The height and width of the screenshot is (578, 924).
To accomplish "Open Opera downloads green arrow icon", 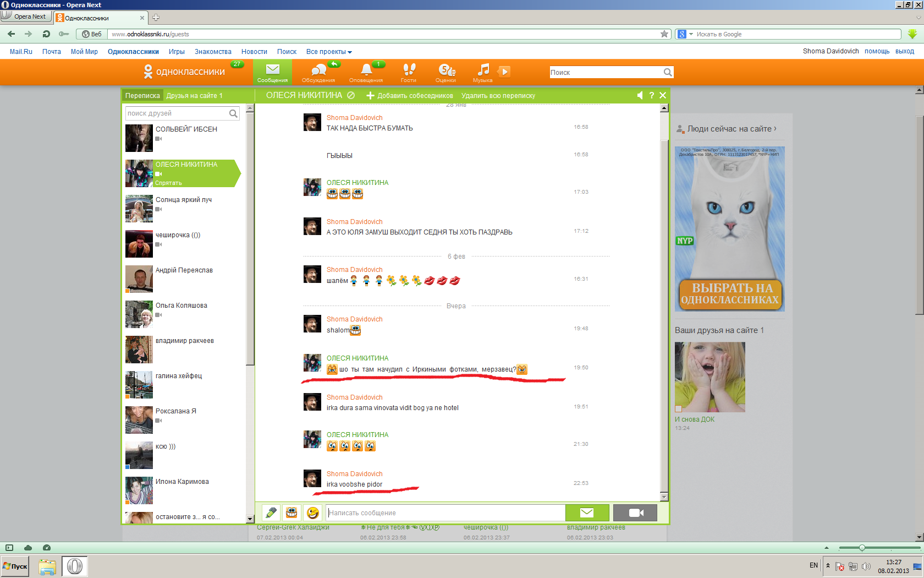I will 912,34.
